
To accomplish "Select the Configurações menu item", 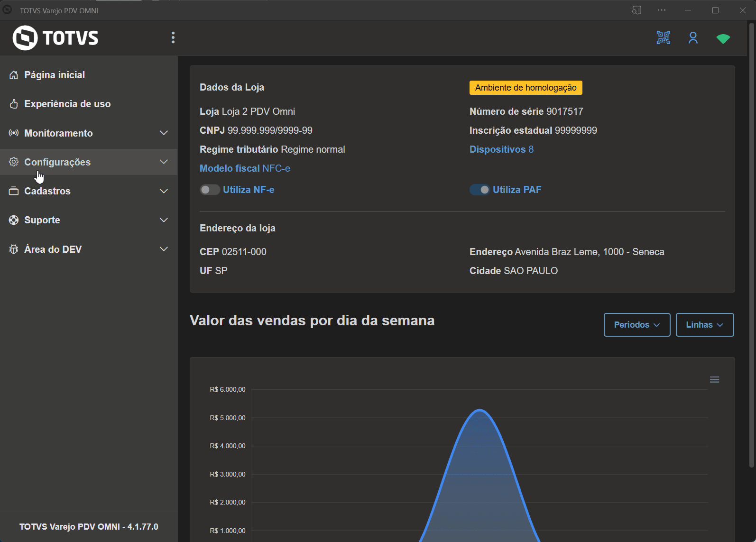I will coord(89,162).
